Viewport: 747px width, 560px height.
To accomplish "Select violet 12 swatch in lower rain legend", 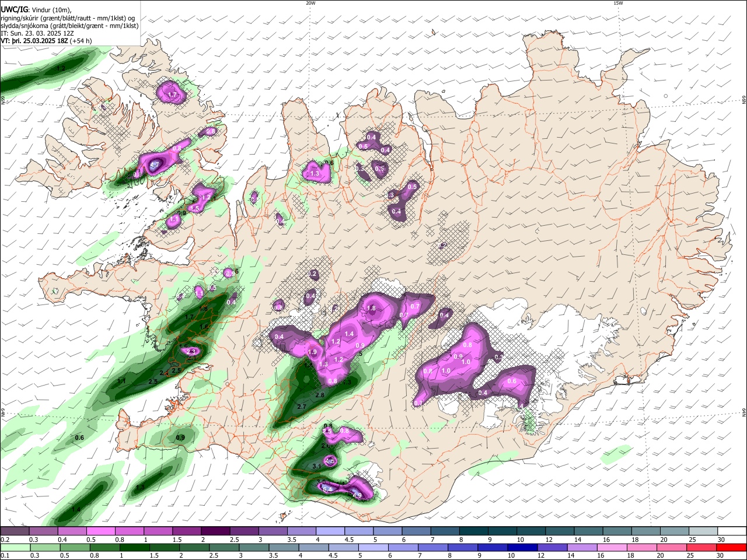I will point(553,547).
